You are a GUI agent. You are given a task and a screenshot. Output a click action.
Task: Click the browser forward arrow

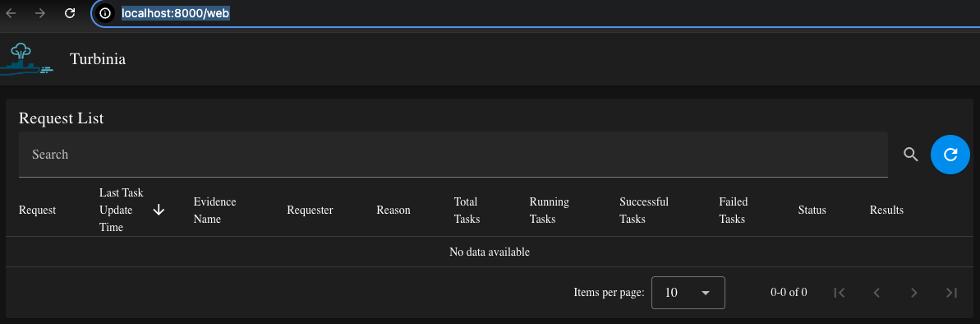40,13
